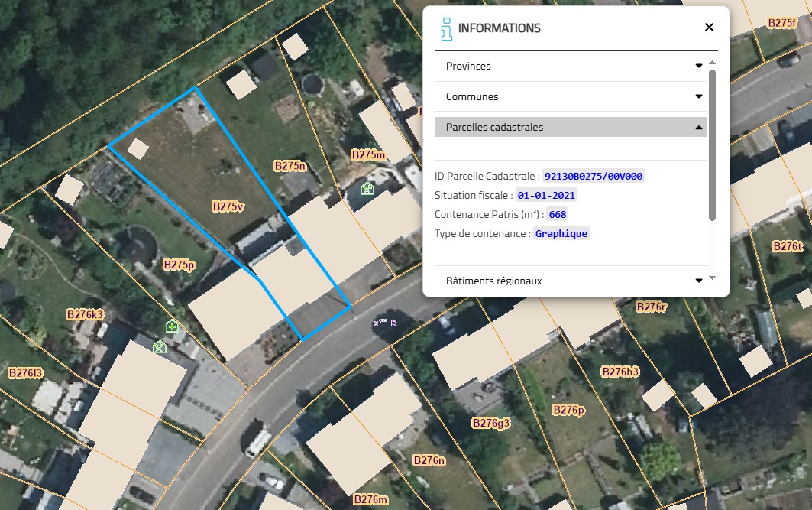Click the B275v parcel label
The width and height of the screenshot is (812, 510).
[228, 206]
